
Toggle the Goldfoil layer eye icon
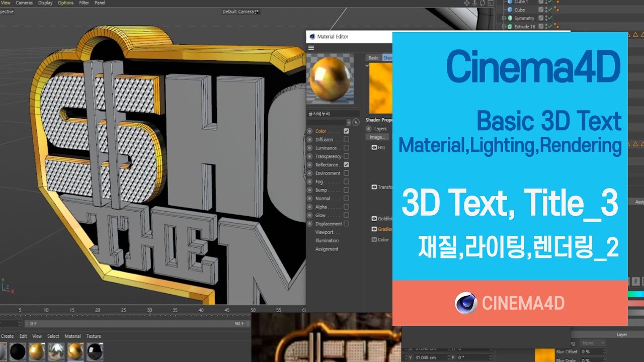(x=374, y=219)
